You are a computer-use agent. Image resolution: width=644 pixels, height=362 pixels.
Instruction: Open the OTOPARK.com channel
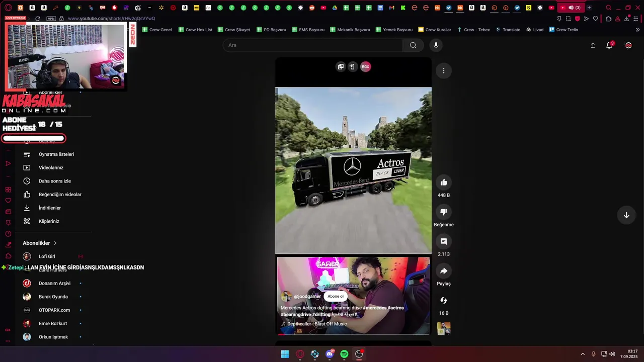point(53,310)
